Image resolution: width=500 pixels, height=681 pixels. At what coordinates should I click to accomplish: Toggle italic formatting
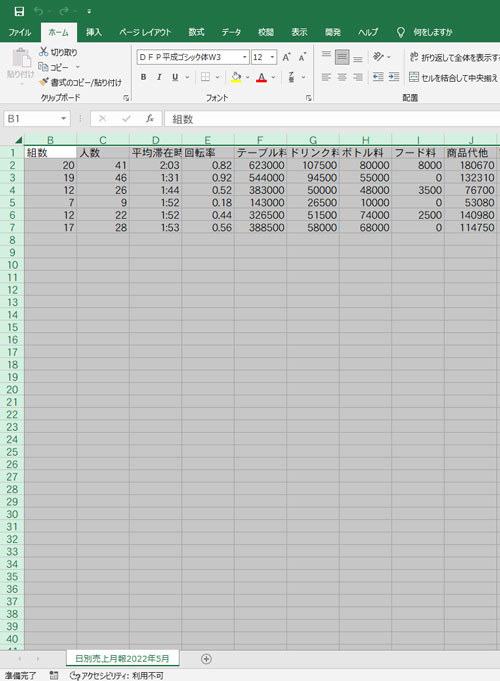tap(159, 77)
